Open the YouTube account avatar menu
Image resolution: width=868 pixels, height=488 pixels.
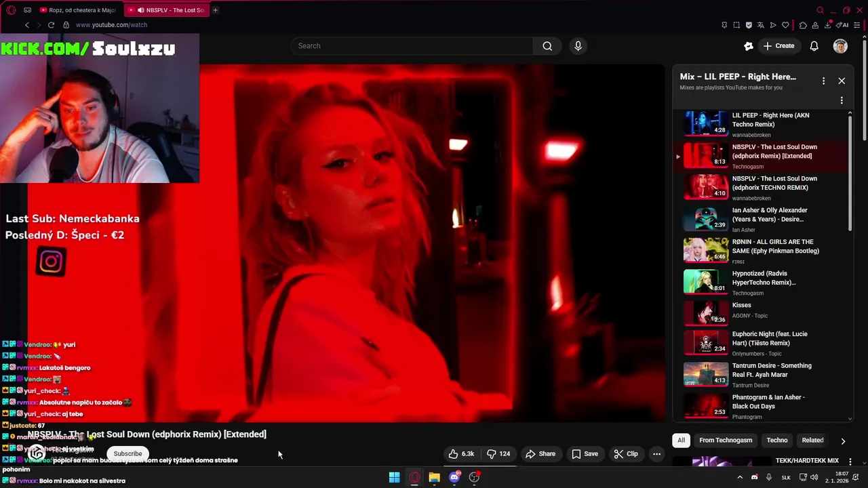[840, 46]
